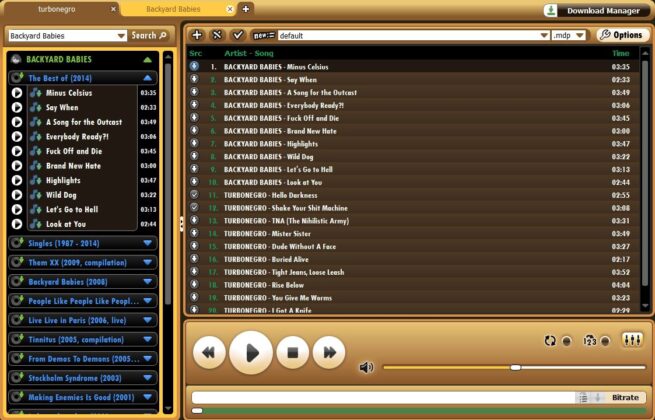Play Look at You from album list

[17, 224]
